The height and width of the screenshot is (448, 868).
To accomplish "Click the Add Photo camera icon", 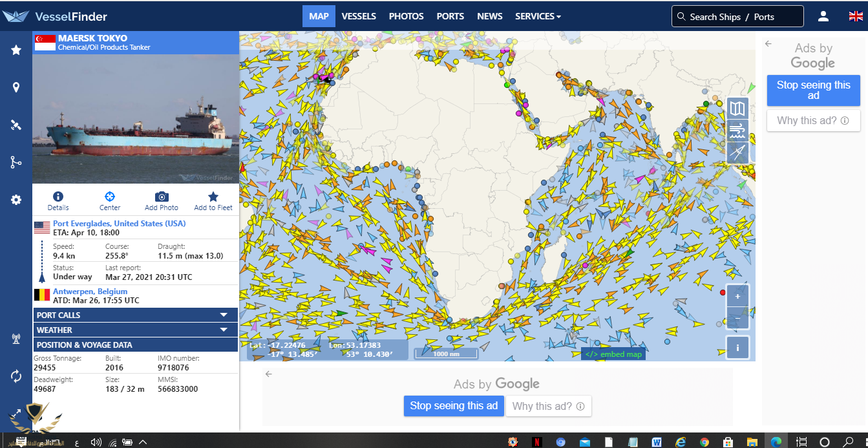I will pyautogui.click(x=162, y=197).
